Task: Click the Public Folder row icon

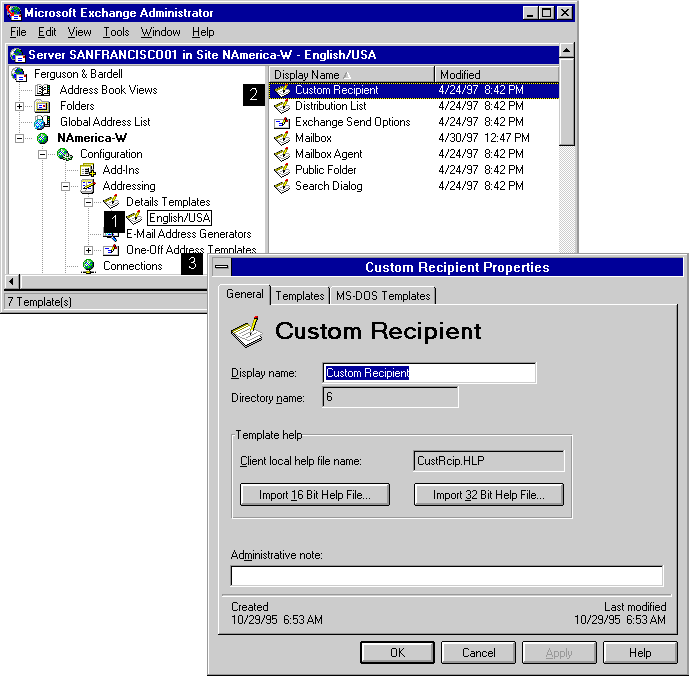Action: pos(282,170)
